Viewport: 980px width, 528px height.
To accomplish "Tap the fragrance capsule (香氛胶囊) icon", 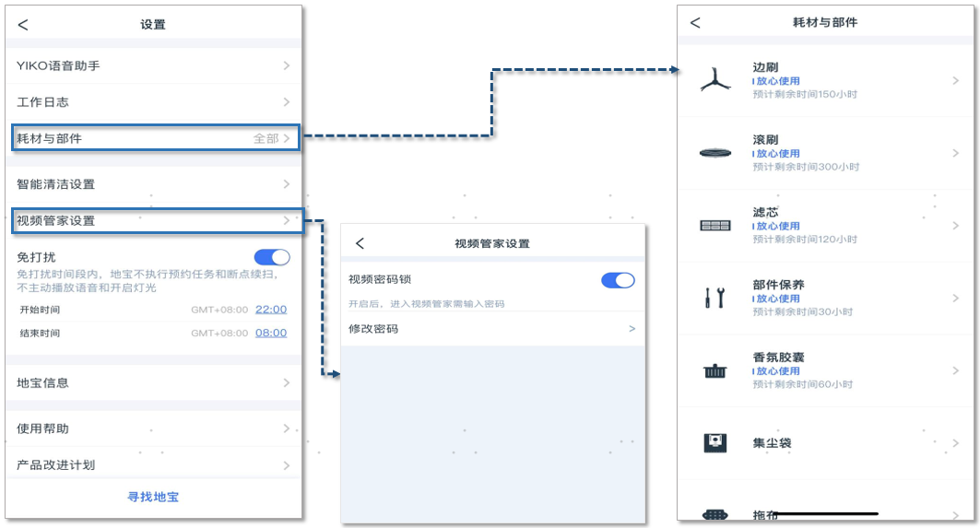I will [x=715, y=370].
